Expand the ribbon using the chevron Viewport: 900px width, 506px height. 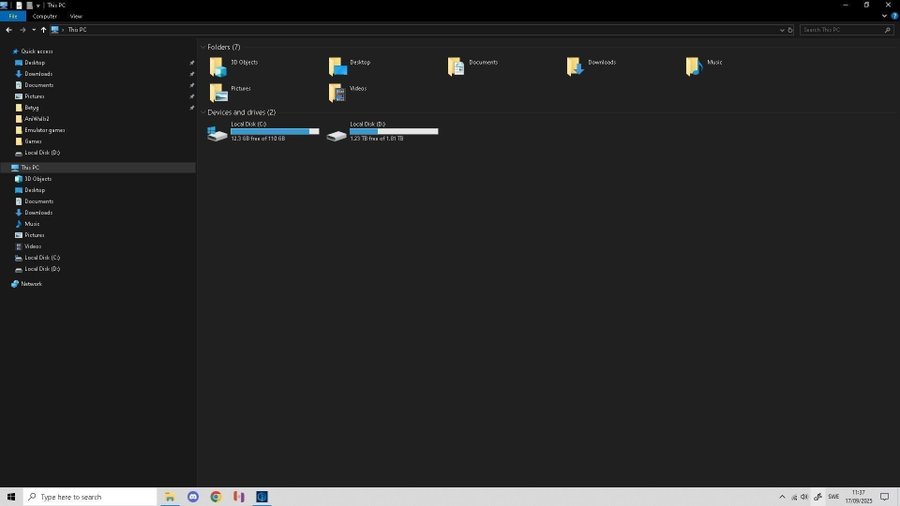click(x=882, y=16)
